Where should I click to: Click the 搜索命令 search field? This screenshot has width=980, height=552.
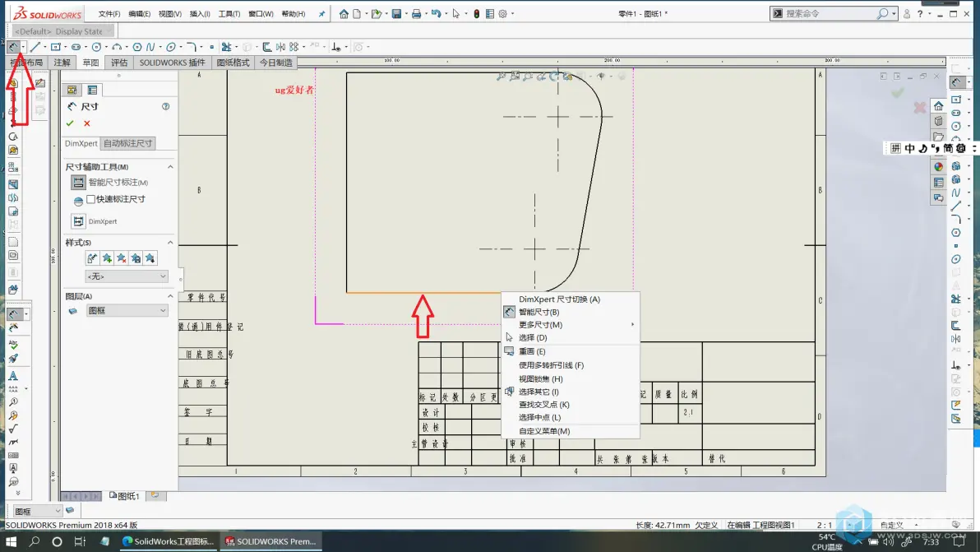830,13
